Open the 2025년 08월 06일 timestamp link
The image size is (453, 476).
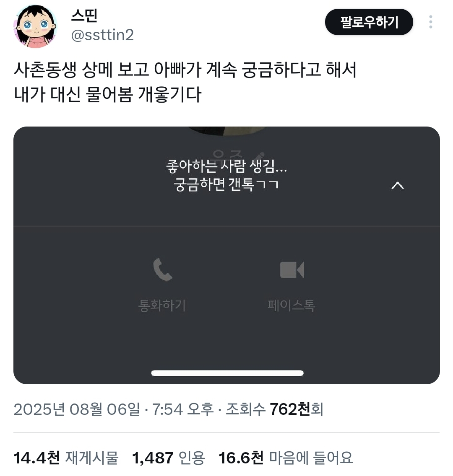coord(114,409)
